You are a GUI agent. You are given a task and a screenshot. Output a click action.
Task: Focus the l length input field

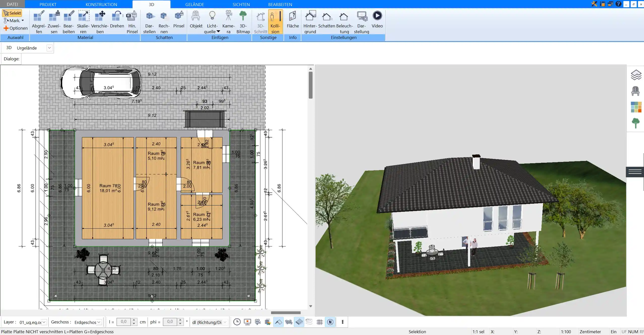(x=124, y=322)
